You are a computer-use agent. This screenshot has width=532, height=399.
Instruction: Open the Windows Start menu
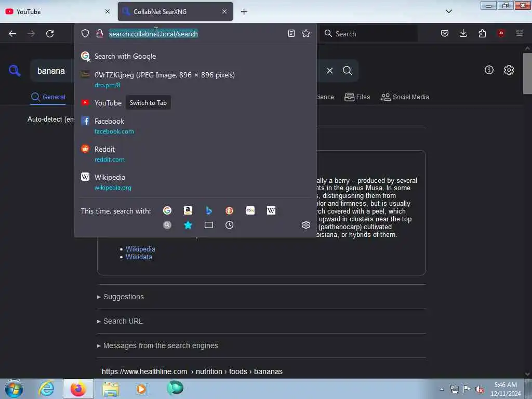click(x=14, y=389)
